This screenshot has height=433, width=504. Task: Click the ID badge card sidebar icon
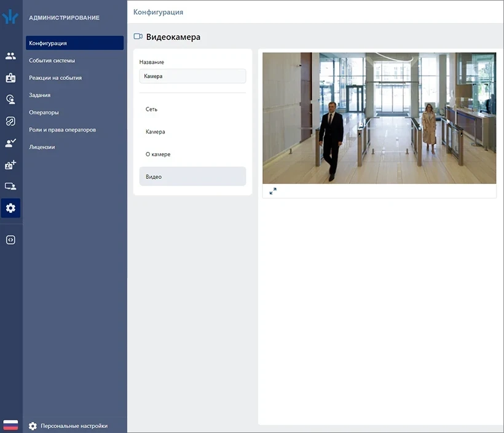[10, 78]
